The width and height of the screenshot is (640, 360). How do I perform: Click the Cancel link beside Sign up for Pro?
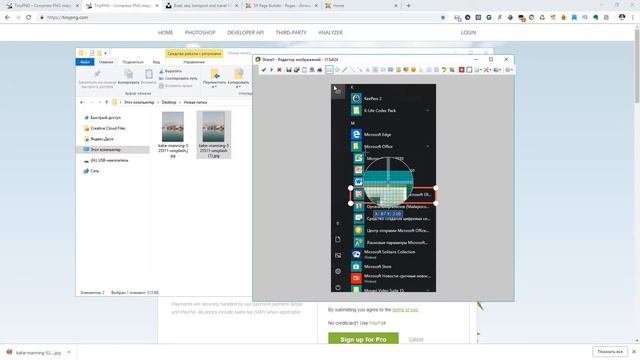[x=416, y=339]
